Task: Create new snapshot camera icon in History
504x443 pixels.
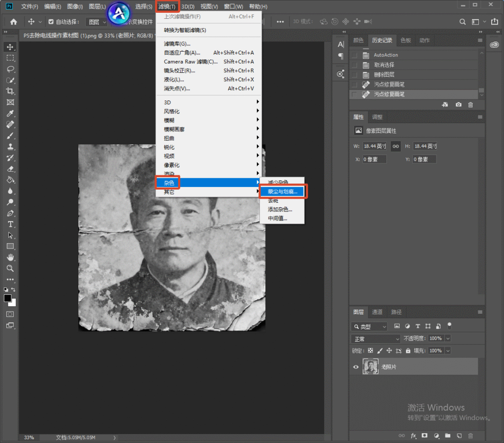Action: coord(458,105)
